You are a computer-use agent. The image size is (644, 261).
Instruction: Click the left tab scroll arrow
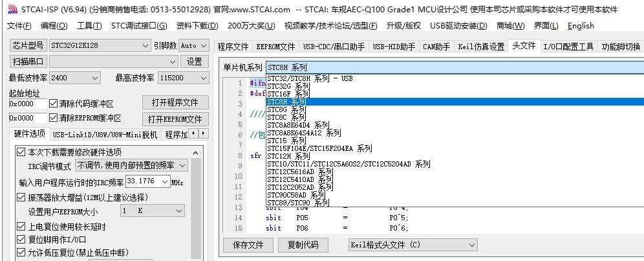tap(194, 133)
